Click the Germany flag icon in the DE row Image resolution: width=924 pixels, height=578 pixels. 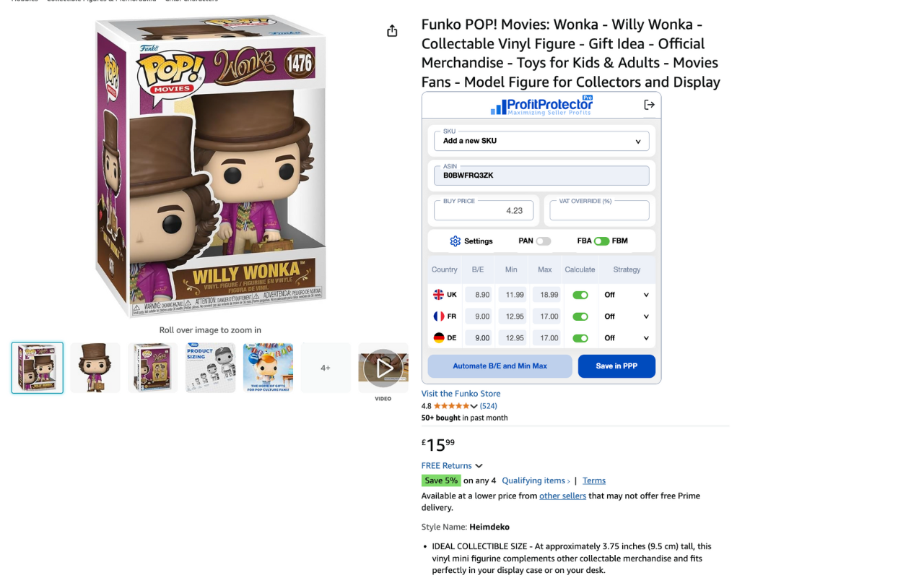click(438, 338)
